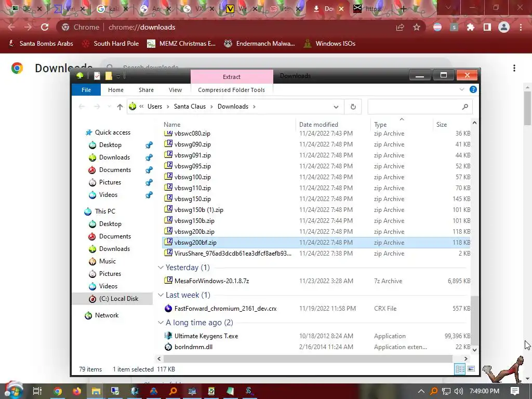The image size is (532, 399).
Task: Toggle Chrome side panel icon
Action: [487, 27]
